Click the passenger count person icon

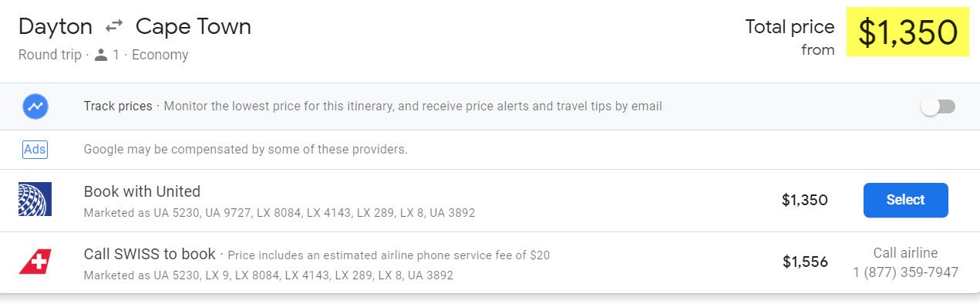coord(100,56)
